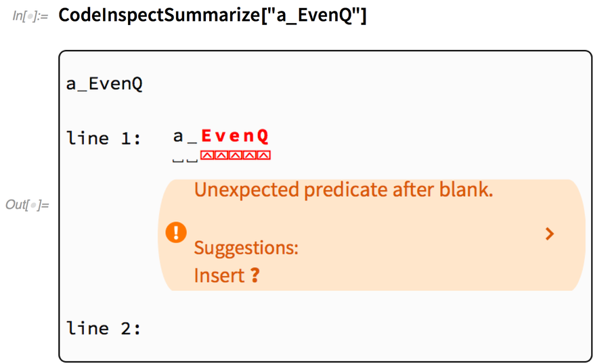Expand the lint using the right chevron
Image resolution: width=593 pixels, height=364 pixels.
pos(550,234)
